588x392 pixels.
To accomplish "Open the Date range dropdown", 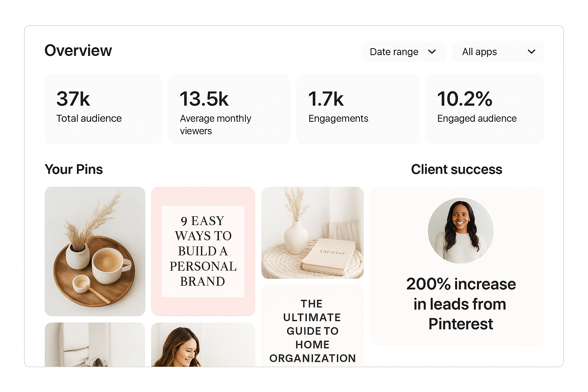I will 403,52.
